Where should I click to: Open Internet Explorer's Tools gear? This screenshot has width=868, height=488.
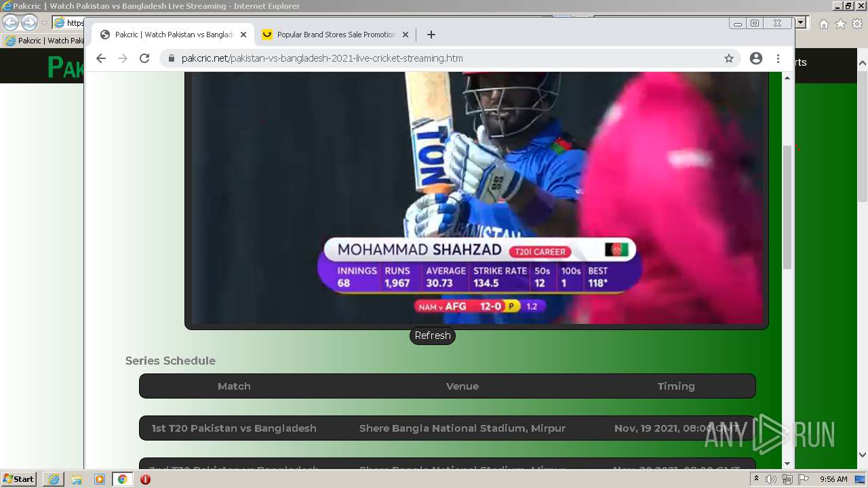click(x=857, y=24)
